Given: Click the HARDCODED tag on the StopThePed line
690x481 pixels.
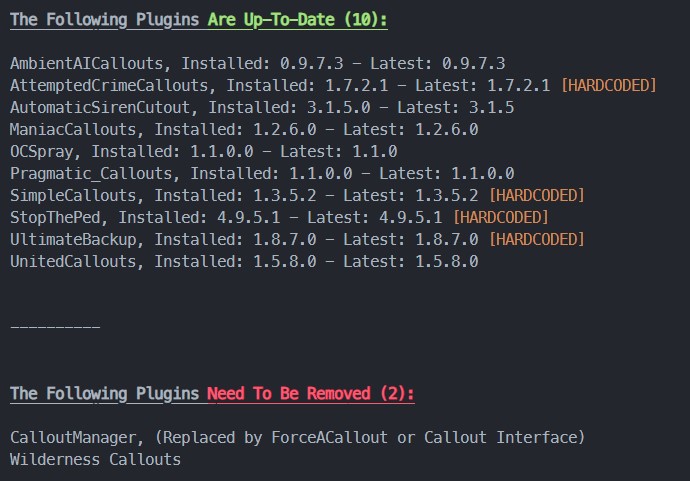Looking at the screenshot, I should pyautogui.click(x=501, y=217).
